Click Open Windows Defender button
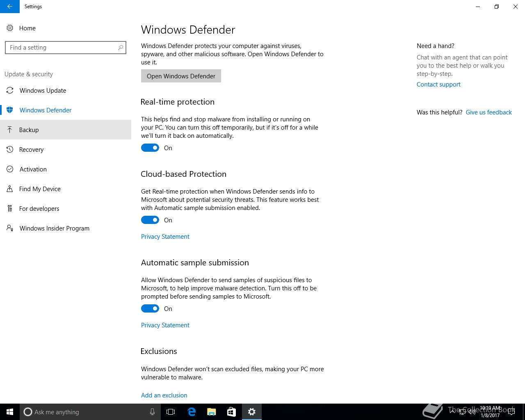 181,76
